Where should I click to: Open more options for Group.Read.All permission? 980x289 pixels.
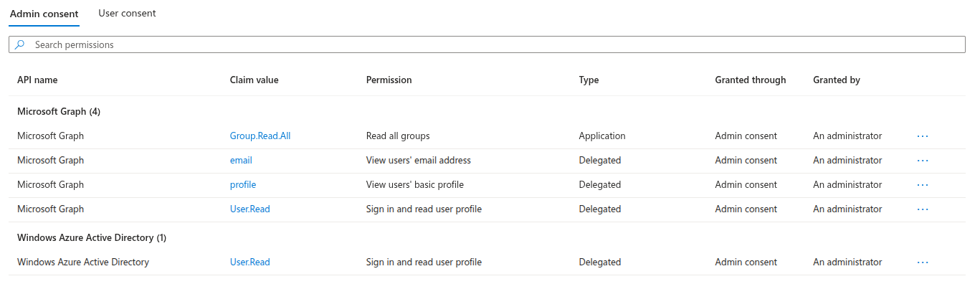(922, 136)
